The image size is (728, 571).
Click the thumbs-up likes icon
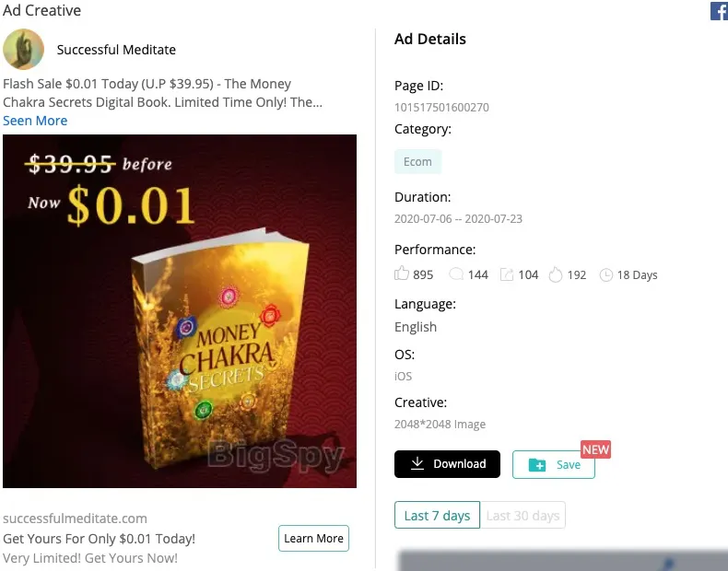click(x=401, y=274)
